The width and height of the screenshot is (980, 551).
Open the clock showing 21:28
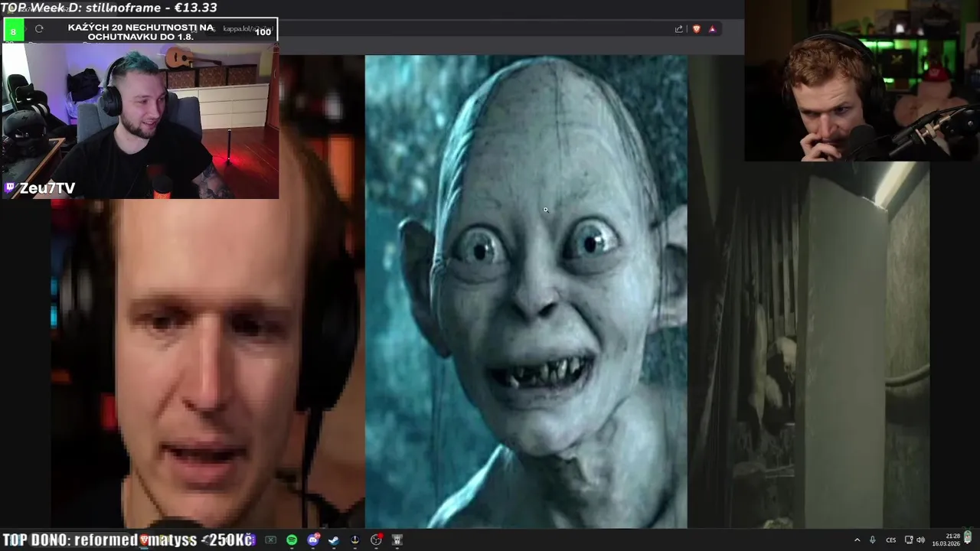pyautogui.click(x=946, y=540)
